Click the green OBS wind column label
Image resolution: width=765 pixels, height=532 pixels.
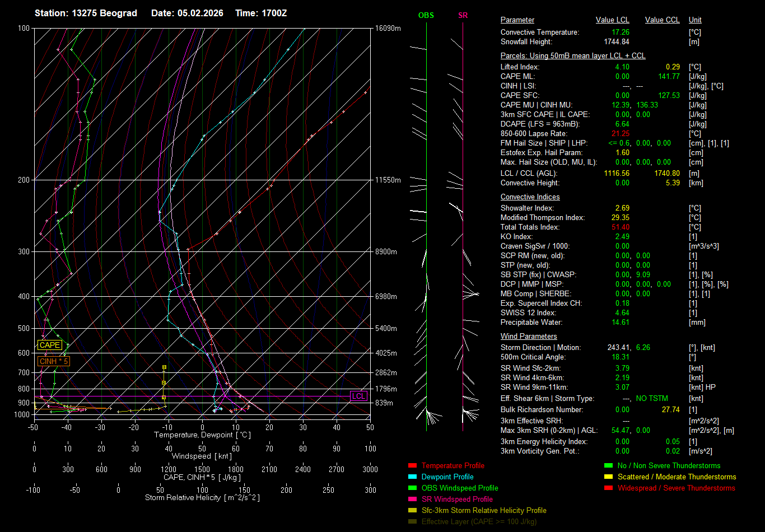tap(426, 16)
